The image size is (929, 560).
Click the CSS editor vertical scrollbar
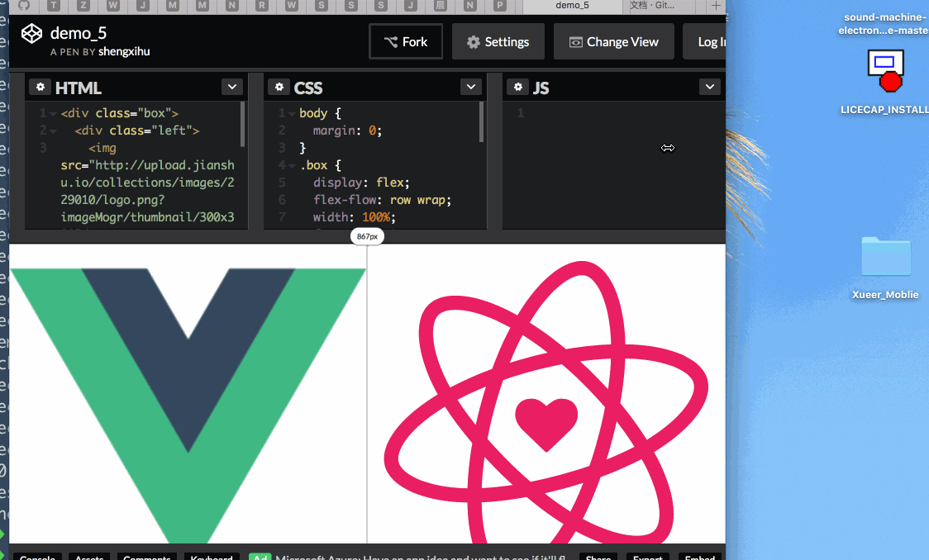point(481,121)
